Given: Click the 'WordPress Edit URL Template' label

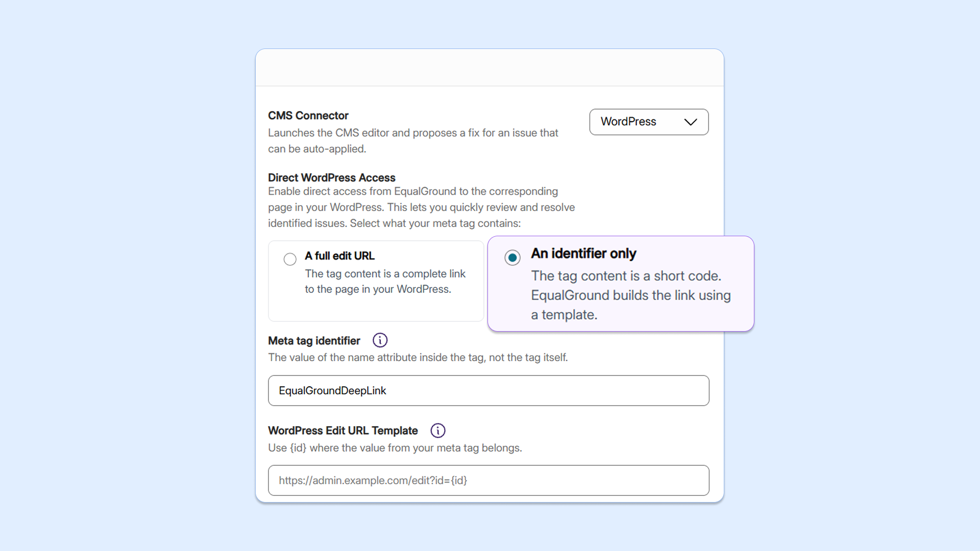Looking at the screenshot, I should [343, 431].
